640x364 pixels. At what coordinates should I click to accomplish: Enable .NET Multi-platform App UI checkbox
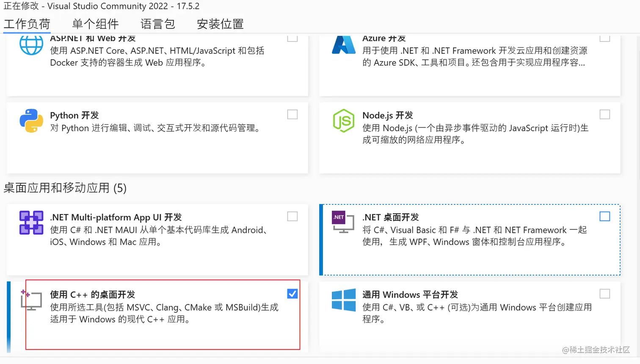[x=292, y=217]
